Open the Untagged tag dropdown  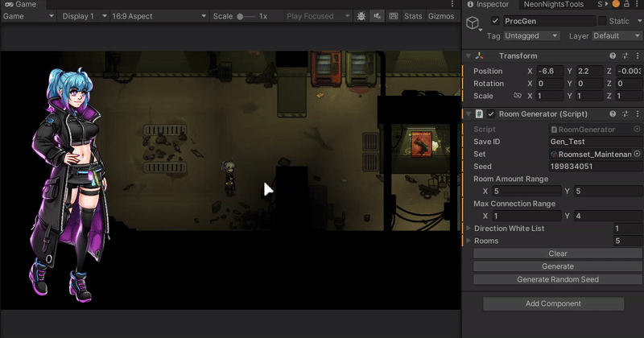point(533,36)
